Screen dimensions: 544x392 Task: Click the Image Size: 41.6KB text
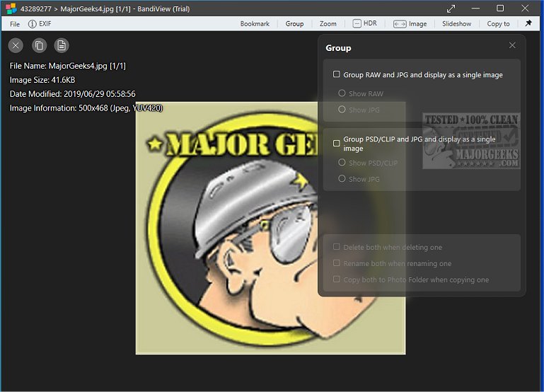coord(42,80)
